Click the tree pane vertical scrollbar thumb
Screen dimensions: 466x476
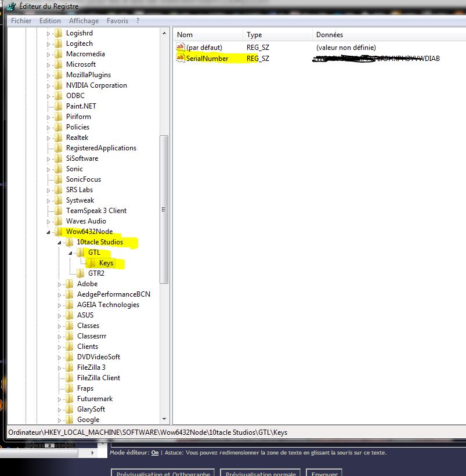[x=164, y=210]
